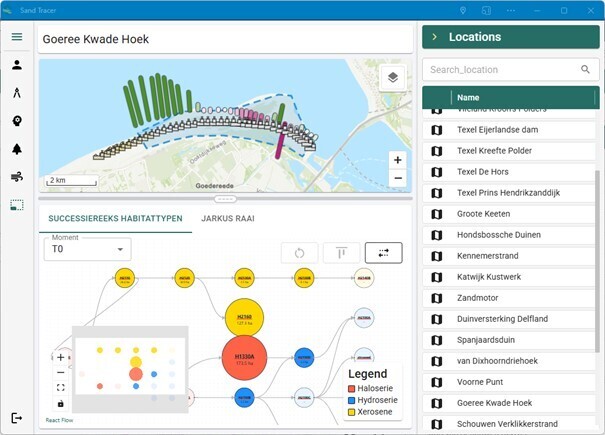
Task: Select the Schouwen Verklikkerstrand location
Action: pyautogui.click(x=509, y=424)
